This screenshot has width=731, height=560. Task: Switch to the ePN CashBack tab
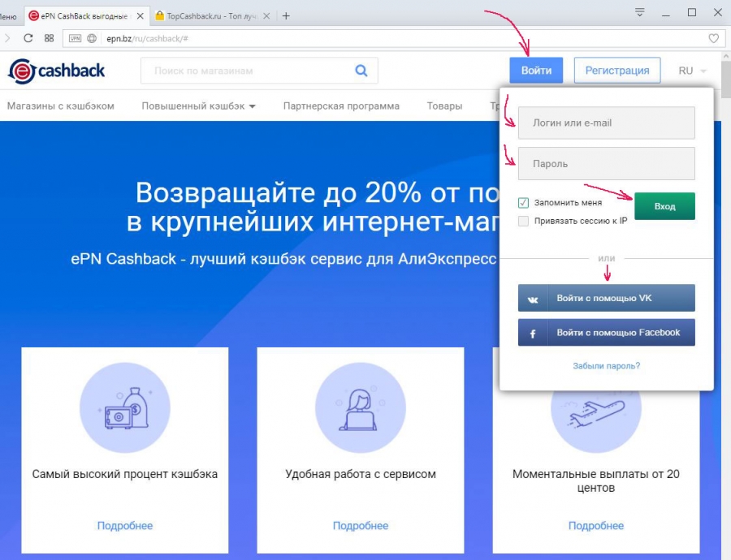point(87,16)
